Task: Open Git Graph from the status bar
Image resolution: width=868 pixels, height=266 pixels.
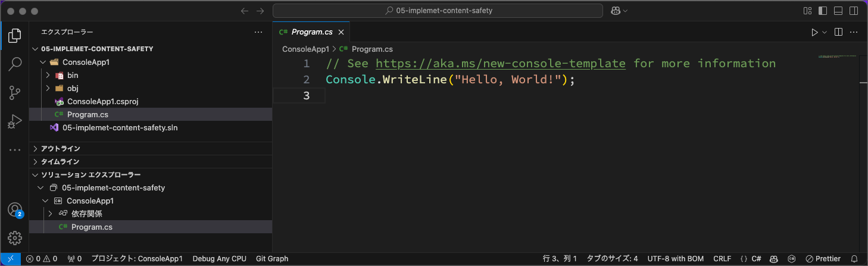Action: point(272,259)
